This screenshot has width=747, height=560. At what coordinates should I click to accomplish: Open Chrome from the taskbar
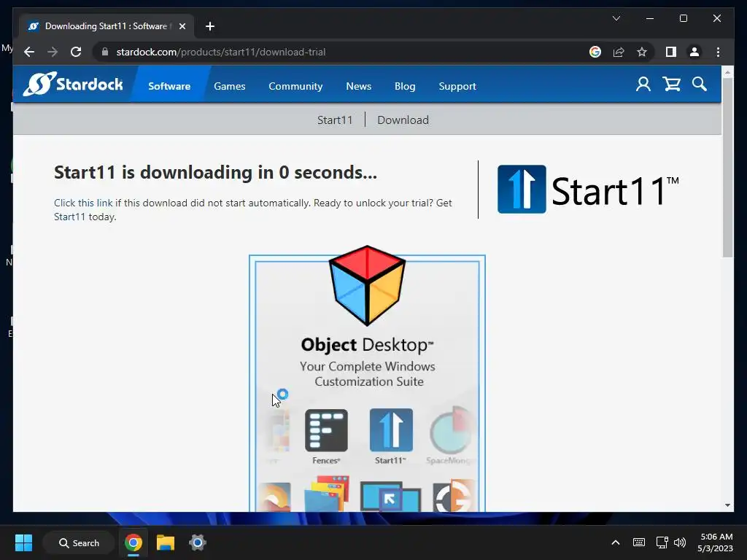133,542
